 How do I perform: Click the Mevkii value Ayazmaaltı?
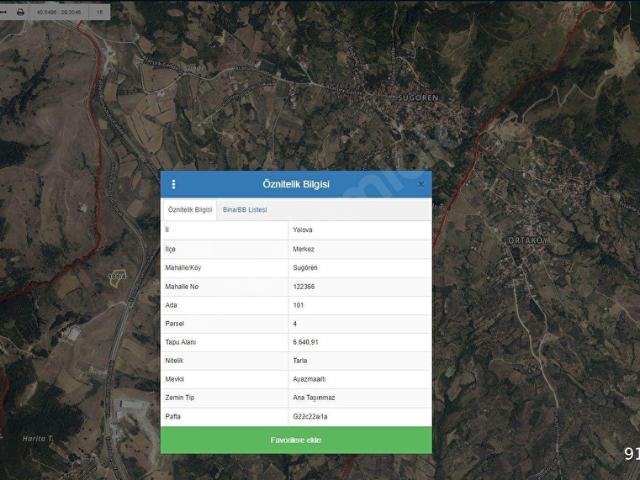(x=309, y=379)
